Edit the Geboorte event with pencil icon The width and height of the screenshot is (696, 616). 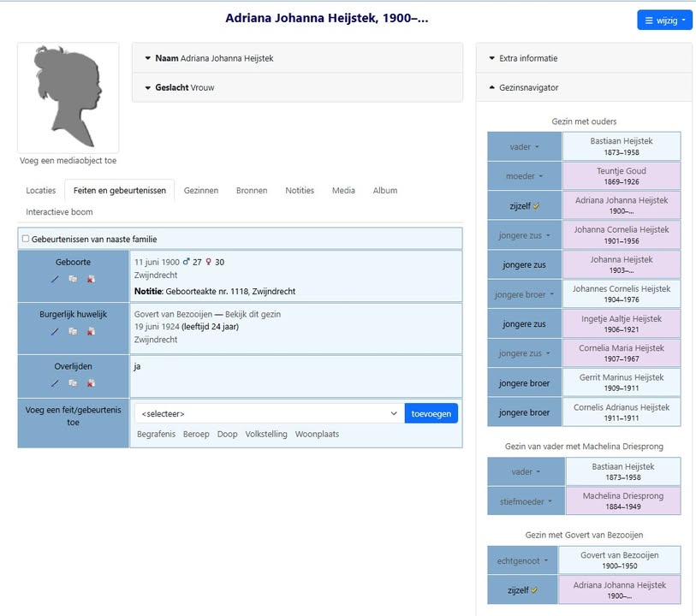pos(55,279)
